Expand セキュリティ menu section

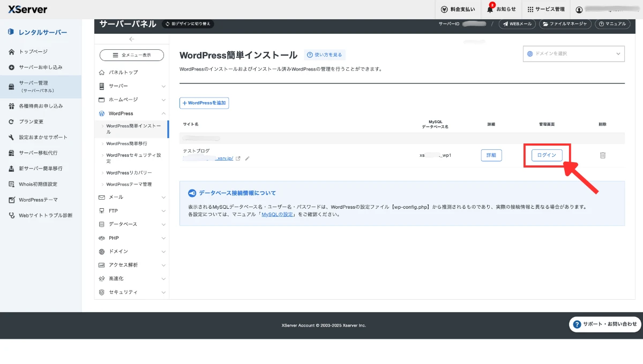132,292
